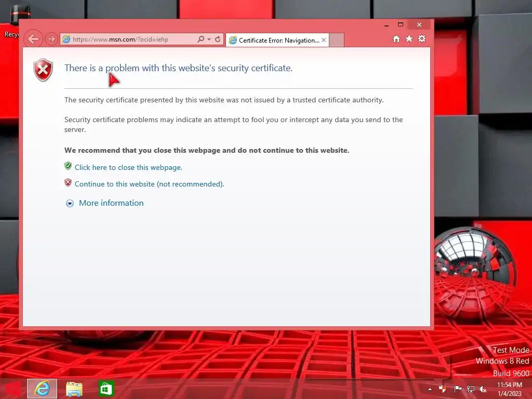The image size is (532, 399).
Task: Click the More information link text
Action: point(111,203)
